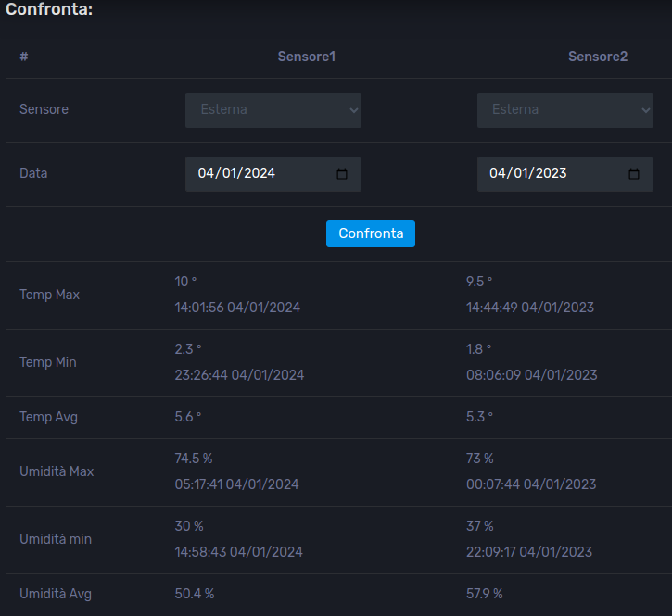The image size is (672, 616).
Task: Click the Sensore2 column header
Action: (598, 57)
